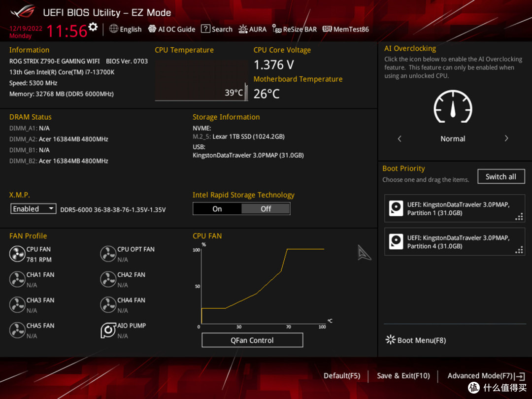This screenshot has height=399, width=532.
Task: Load defaults with Default(F5)
Action: (x=342, y=375)
